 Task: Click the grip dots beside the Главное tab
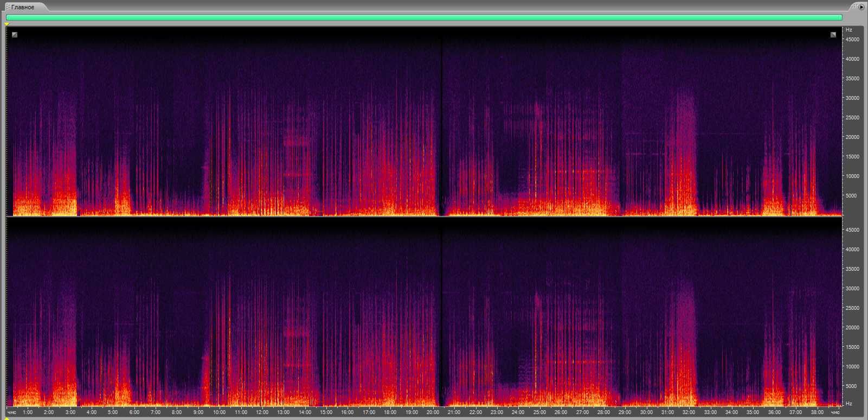8,7
